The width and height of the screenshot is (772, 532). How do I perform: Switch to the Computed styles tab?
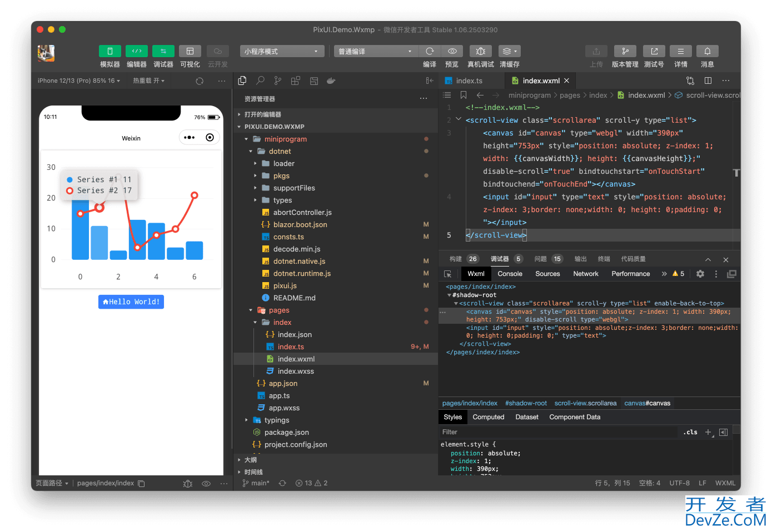(489, 417)
